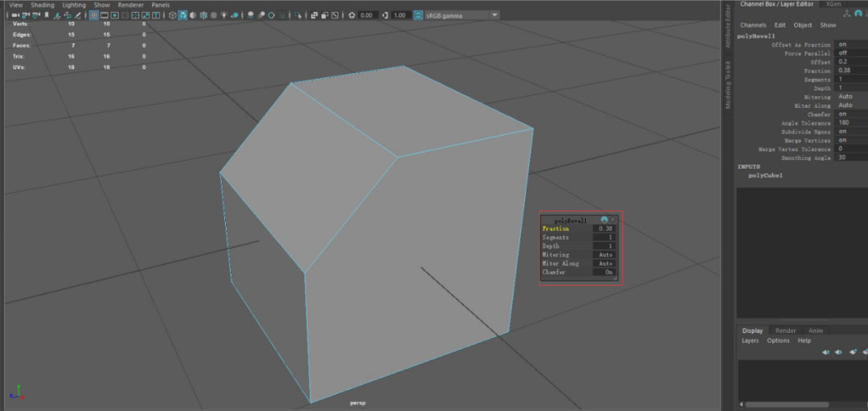Toggle the Film Gate icon
This screenshot has height=411, width=868.
click(104, 15)
